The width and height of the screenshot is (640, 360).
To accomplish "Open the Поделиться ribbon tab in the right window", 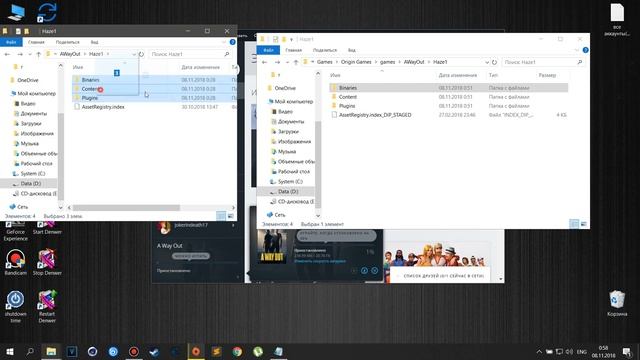I will 325,50.
